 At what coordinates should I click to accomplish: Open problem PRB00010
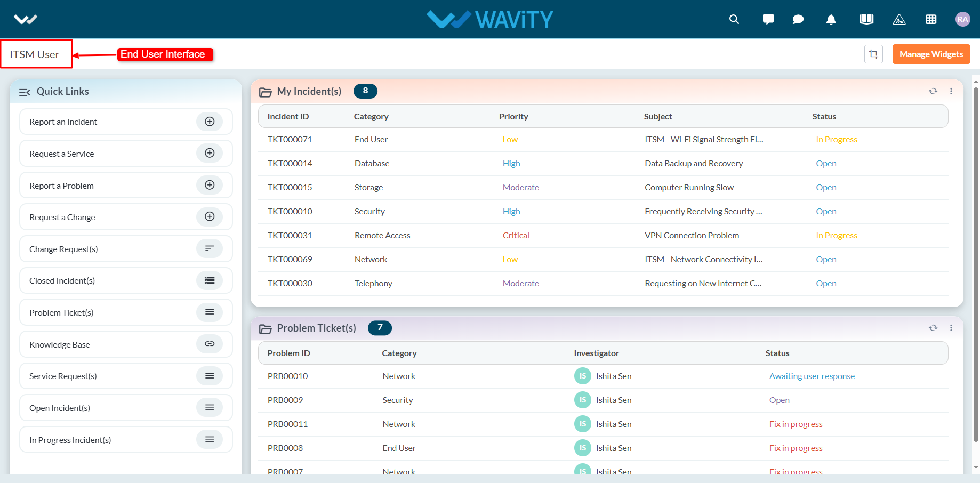[287, 376]
